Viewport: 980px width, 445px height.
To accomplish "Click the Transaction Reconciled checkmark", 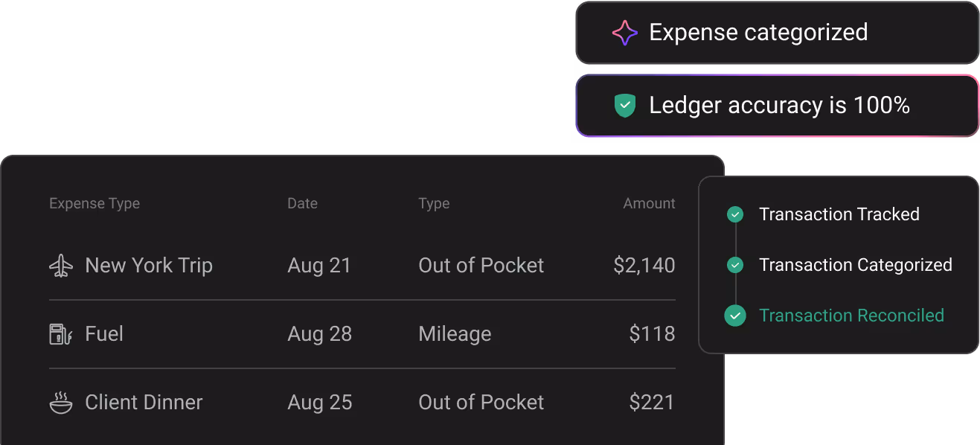I will (735, 316).
